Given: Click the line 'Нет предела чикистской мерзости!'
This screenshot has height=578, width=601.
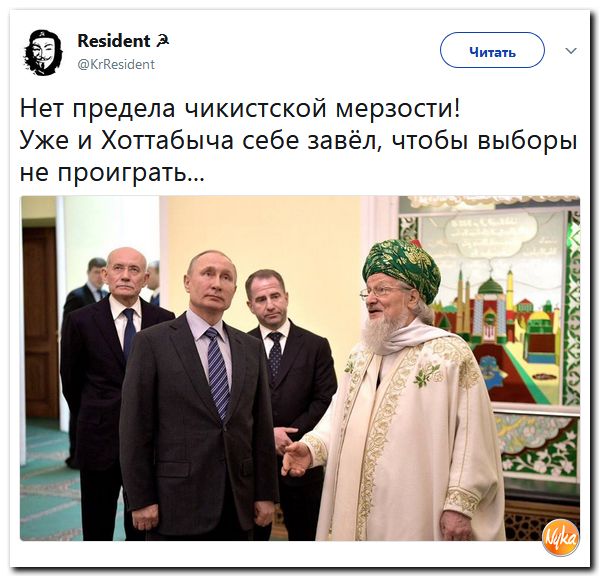Looking at the screenshot, I should click(240, 108).
